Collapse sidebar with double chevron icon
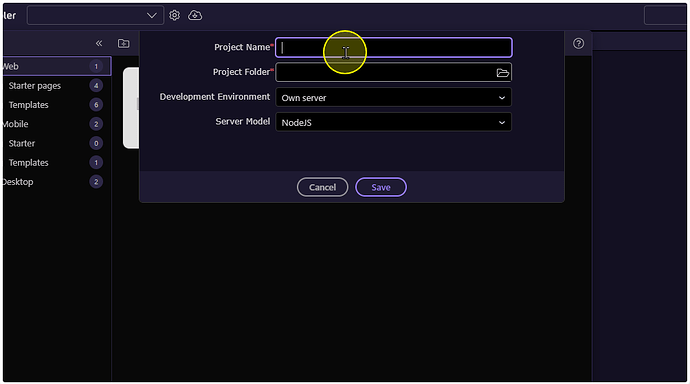 99,43
